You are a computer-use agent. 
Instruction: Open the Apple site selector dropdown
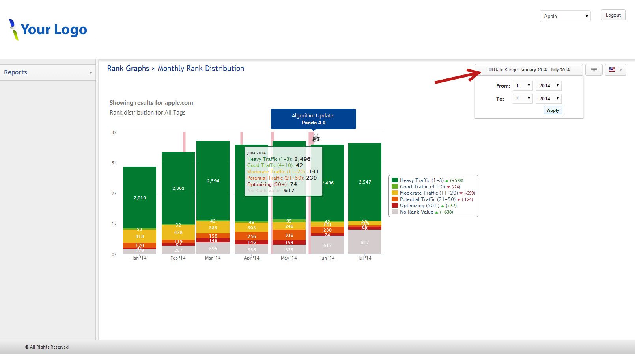point(565,16)
